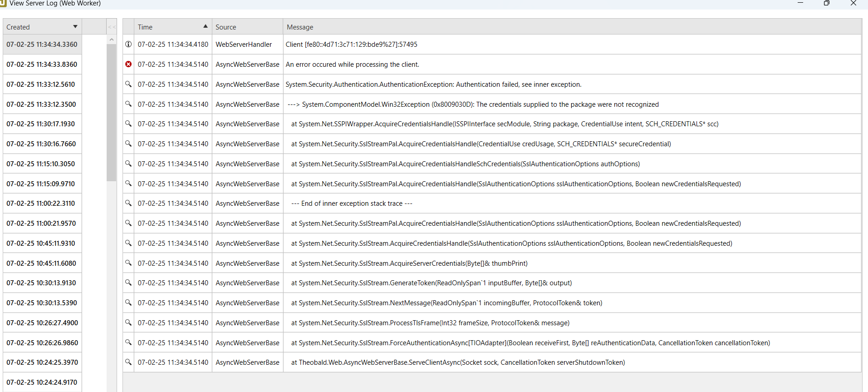The width and height of the screenshot is (868, 392).
Task: Toggle sort arrow on Time column
Action: 205,26
